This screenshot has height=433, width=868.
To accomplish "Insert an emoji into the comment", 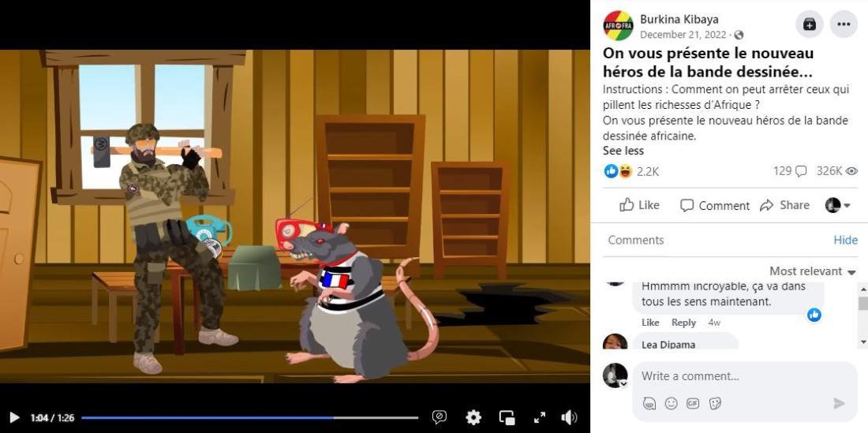I will point(671,403).
